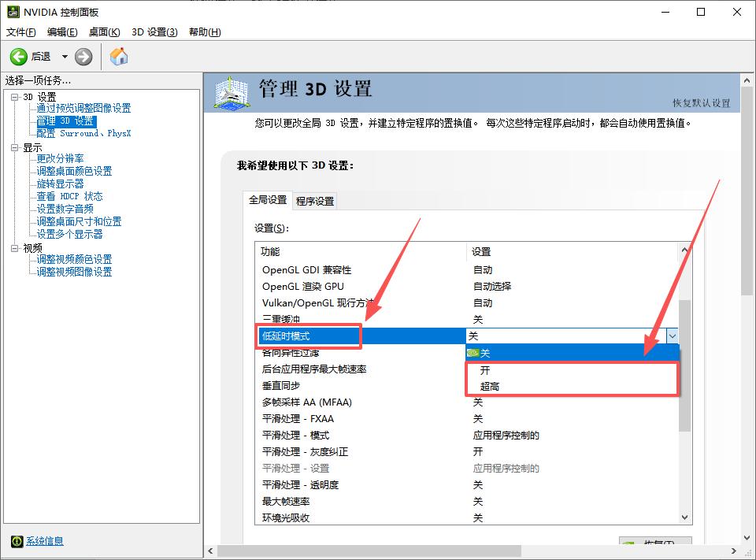Image resolution: width=756 pixels, height=560 pixels.
Task: Open 设置多个显示器 page
Action: coord(70,234)
